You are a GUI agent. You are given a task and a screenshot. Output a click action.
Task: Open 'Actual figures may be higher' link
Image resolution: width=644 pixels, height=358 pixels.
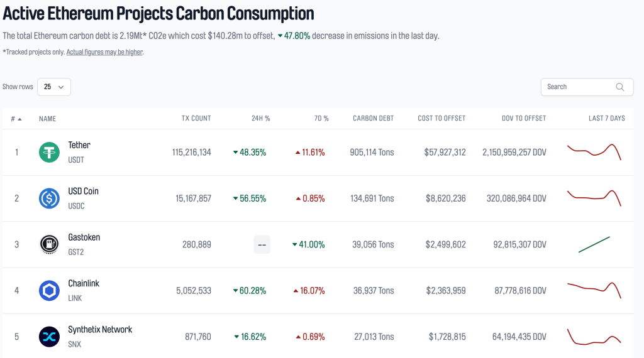click(105, 52)
